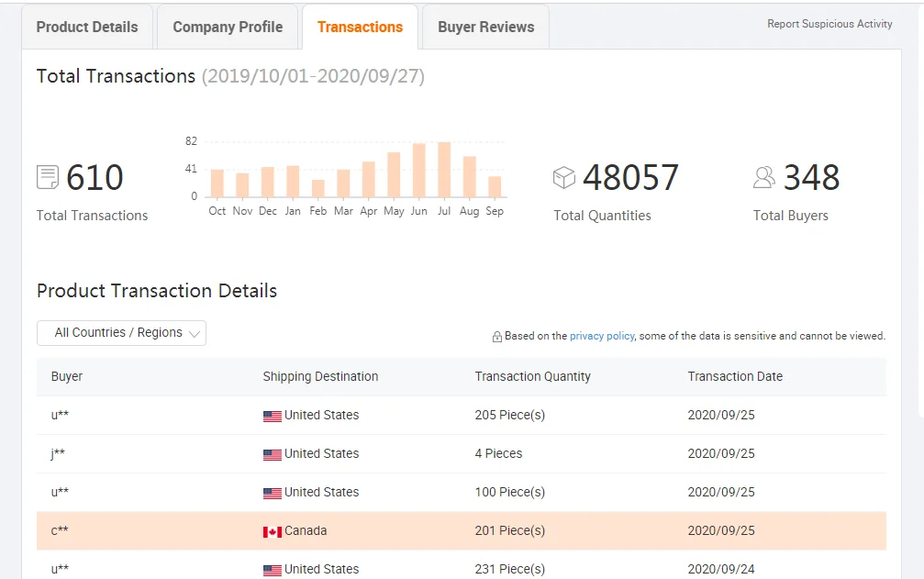The image size is (924, 579).
Task: Select the highlighted Canada transaction row
Action: tap(462, 530)
